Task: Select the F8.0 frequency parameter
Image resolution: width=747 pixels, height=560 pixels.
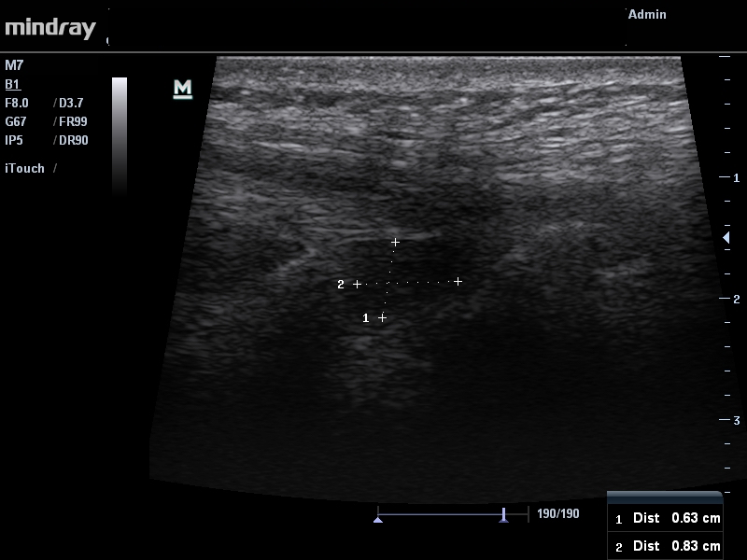Action: [18, 103]
